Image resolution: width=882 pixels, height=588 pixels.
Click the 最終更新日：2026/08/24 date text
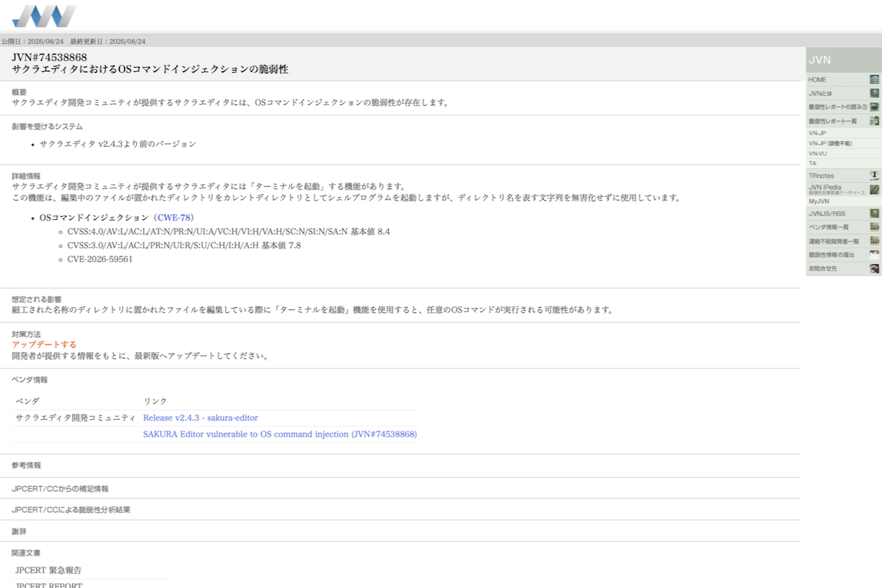[108, 41]
